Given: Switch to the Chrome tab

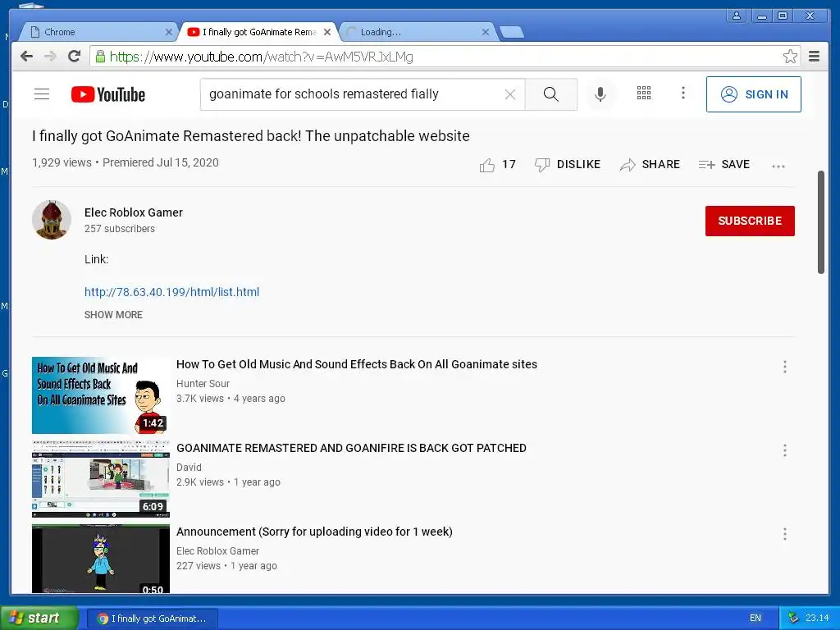Looking at the screenshot, I should (97, 32).
